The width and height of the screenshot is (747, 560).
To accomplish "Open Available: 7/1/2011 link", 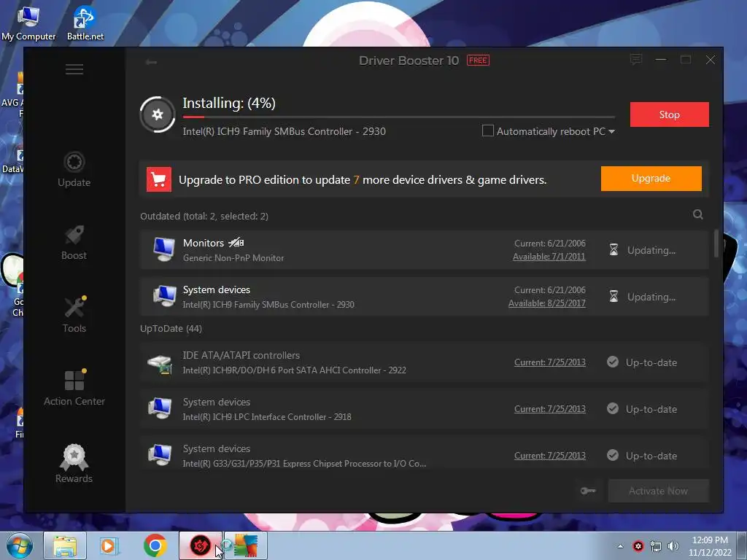I will pos(549,257).
